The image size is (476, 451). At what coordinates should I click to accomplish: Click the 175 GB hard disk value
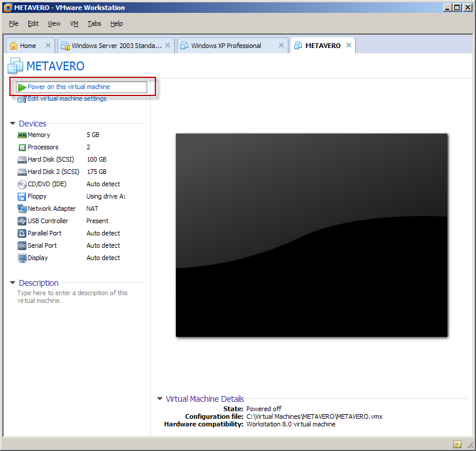(x=97, y=172)
